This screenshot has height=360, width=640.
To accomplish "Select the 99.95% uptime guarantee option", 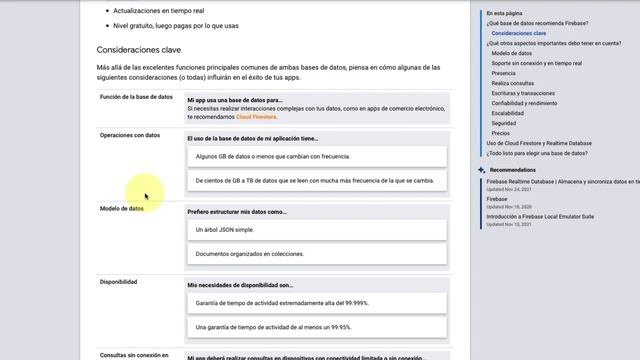I will 317,327.
